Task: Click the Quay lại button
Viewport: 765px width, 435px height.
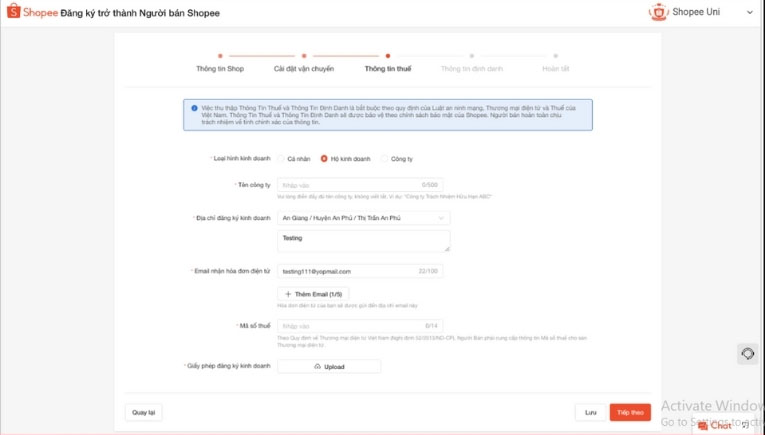Action: click(143, 413)
